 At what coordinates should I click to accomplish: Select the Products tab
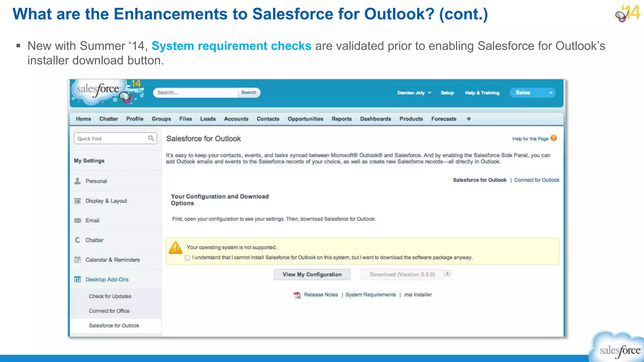[411, 119]
